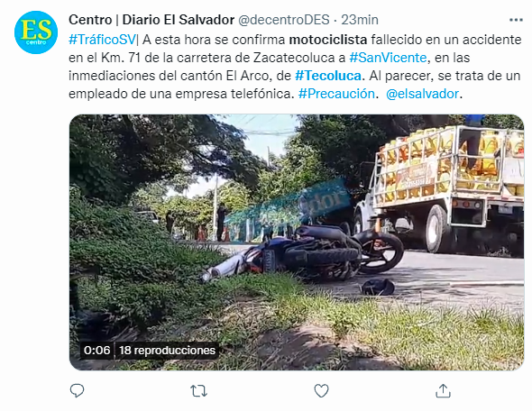Click the reply speech bubble icon
This screenshot has width=532, height=411.
click(77, 390)
